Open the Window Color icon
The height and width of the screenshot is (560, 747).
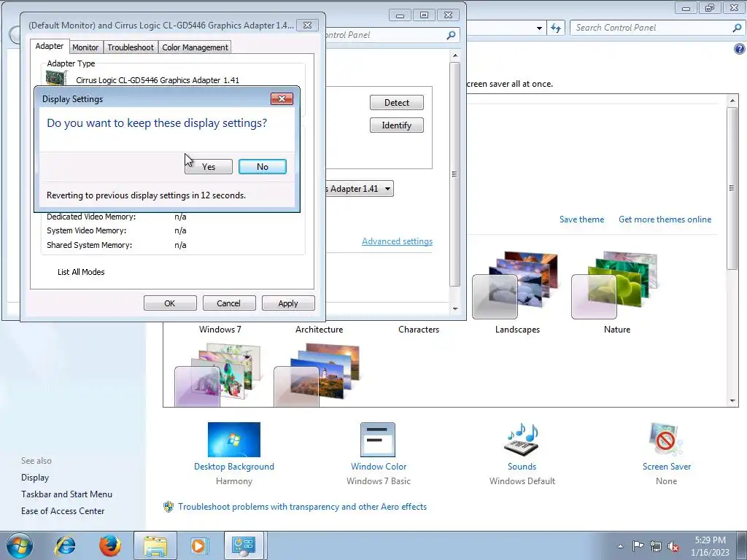[378, 440]
